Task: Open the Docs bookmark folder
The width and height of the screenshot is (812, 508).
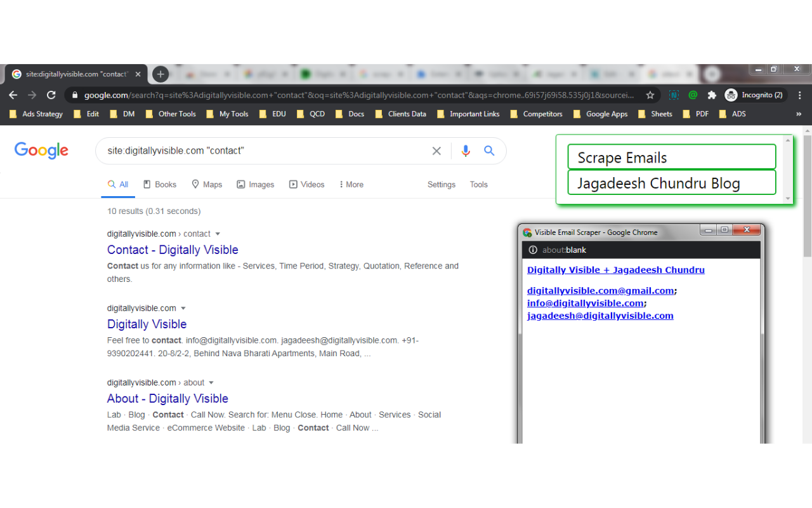Action: point(350,114)
